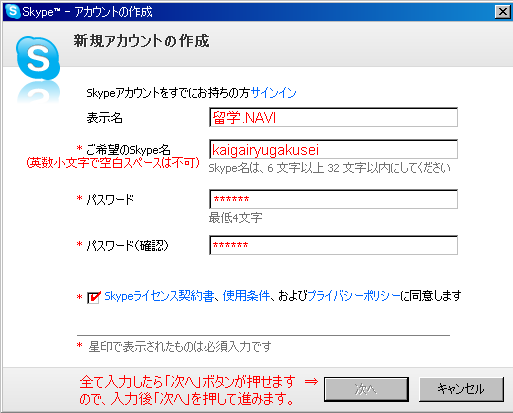Screen dimensions: 513x413
Task: Open the 使用条件 link
Action: pos(246,296)
